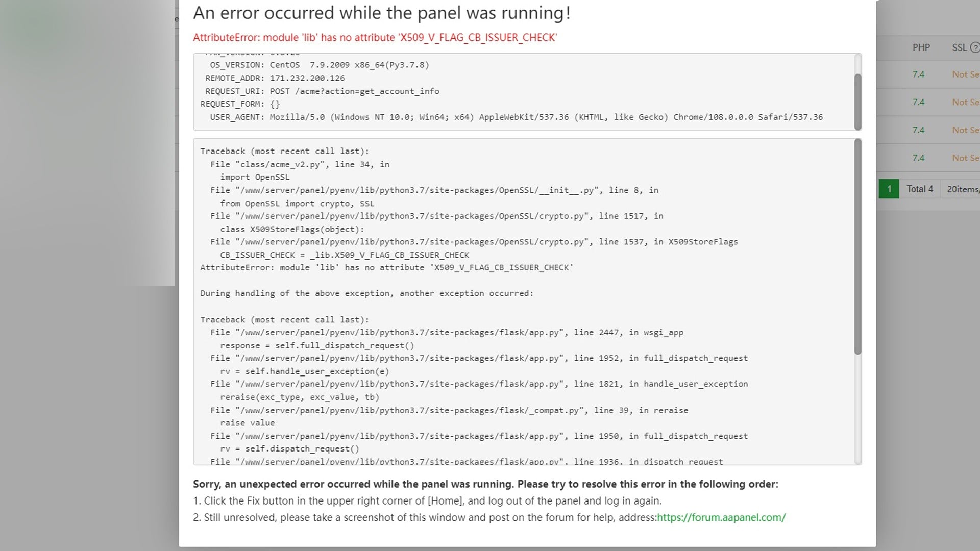Click PHP 7.4 in the third site row
Image resolution: width=980 pixels, height=551 pixels.
tap(918, 130)
